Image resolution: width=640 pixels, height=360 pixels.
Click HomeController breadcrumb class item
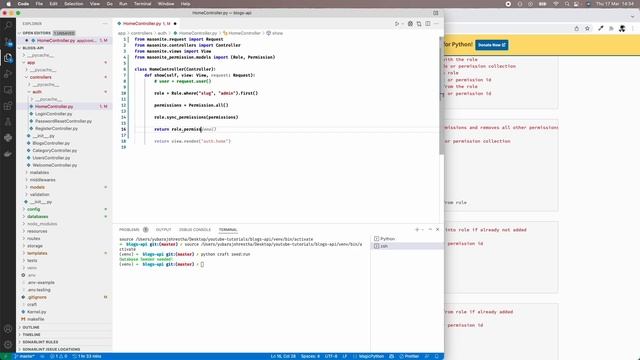click(241, 33)
